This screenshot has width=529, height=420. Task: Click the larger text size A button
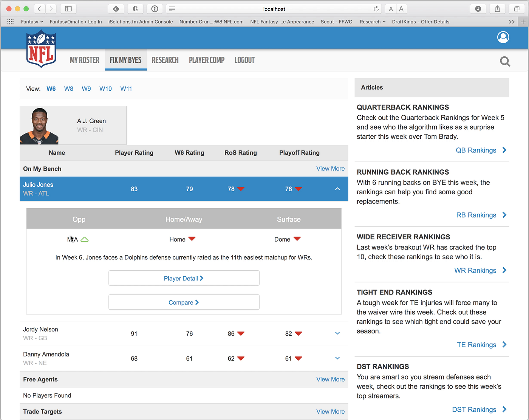pos(401,9)
